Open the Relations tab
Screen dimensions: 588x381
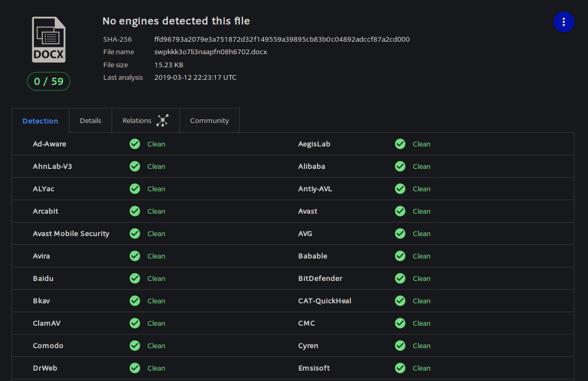(x=145, y=121)
